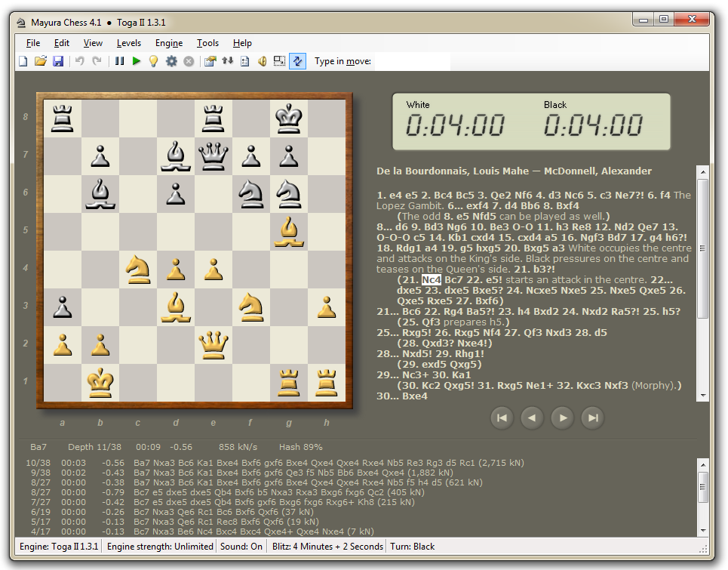Step to the next move button
Screen dimensions: 728x570
562,417
